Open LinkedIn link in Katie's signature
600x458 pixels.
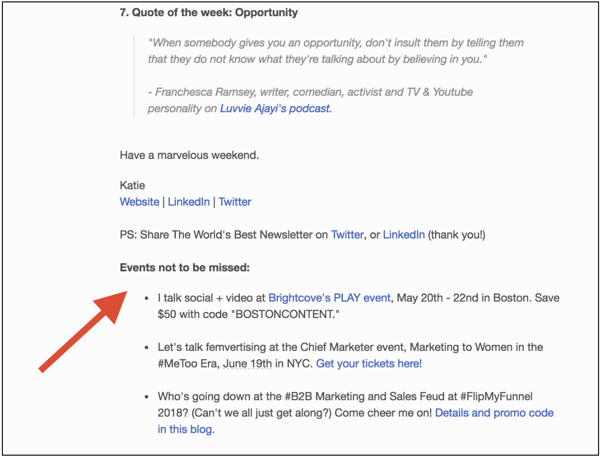click(x=189, y=202)
